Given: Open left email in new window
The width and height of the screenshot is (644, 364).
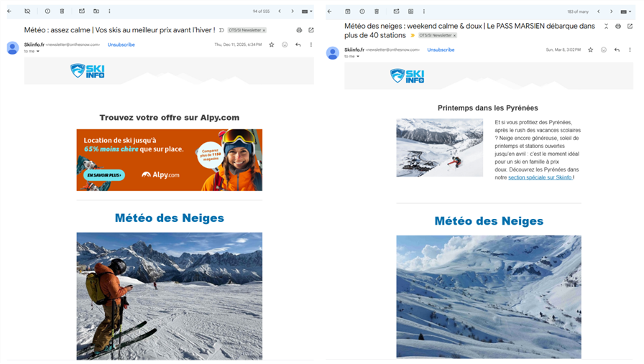Looking at the screenshot, I should click(311, 30).
